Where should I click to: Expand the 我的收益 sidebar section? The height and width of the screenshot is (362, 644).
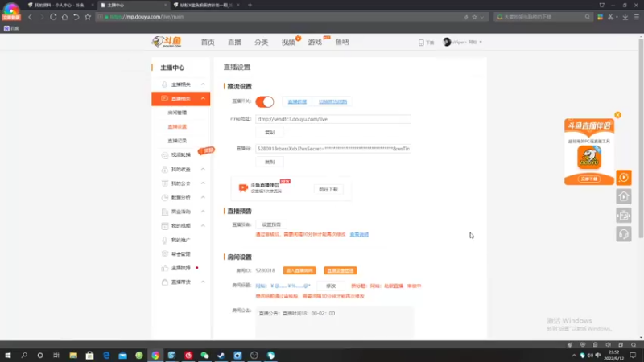pos(203,169)
